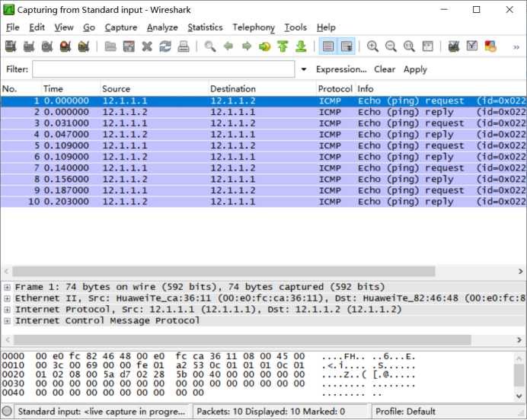Go to specific packet number icon
The width and height of the screenshot is (527, 420).
point(265,46)
